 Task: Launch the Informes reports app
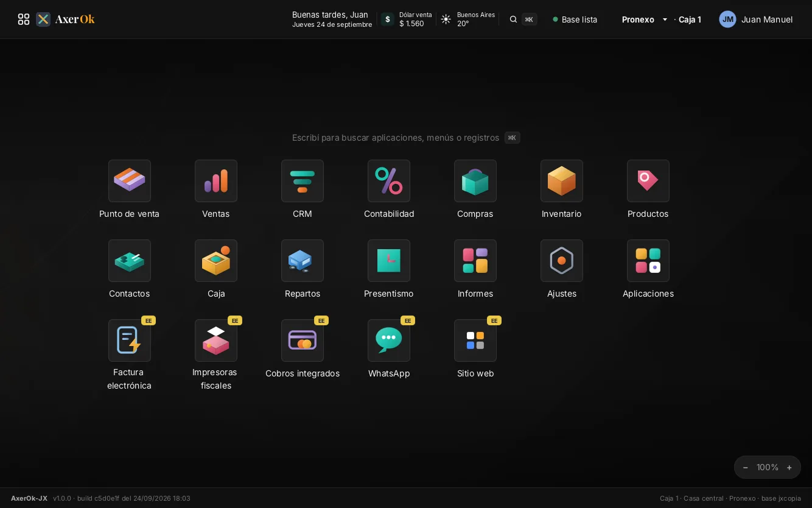[475, 261]
